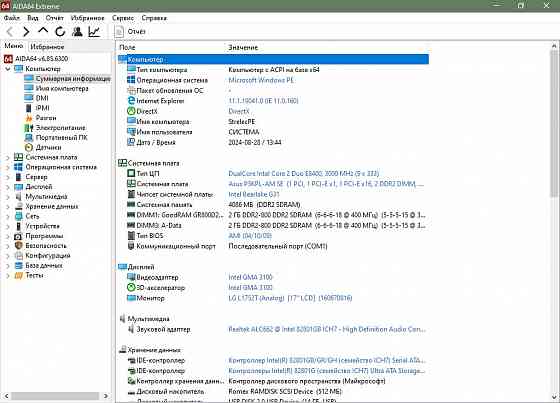560x403 pixels.
Task: Select the Коммуникационный порт row
Action: [273, 246]
